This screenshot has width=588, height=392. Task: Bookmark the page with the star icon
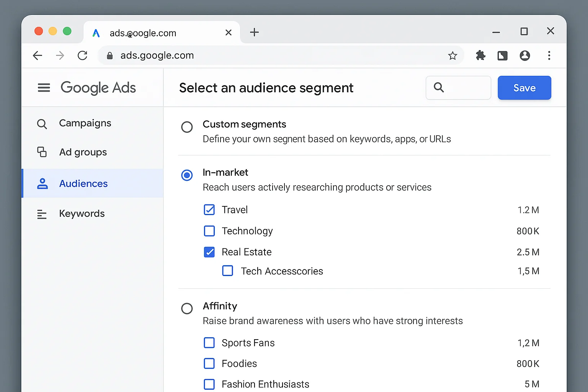coord(453,56)
